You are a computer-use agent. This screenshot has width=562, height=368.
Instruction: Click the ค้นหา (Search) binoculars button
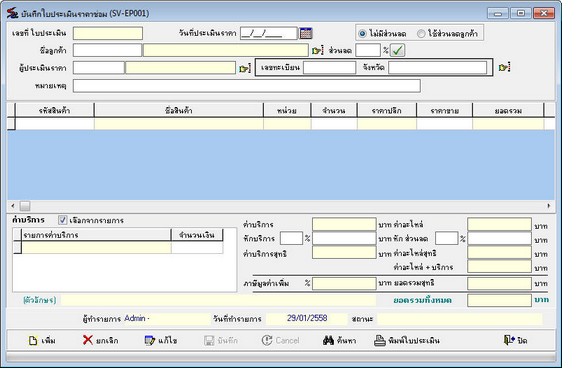(339, 340)
